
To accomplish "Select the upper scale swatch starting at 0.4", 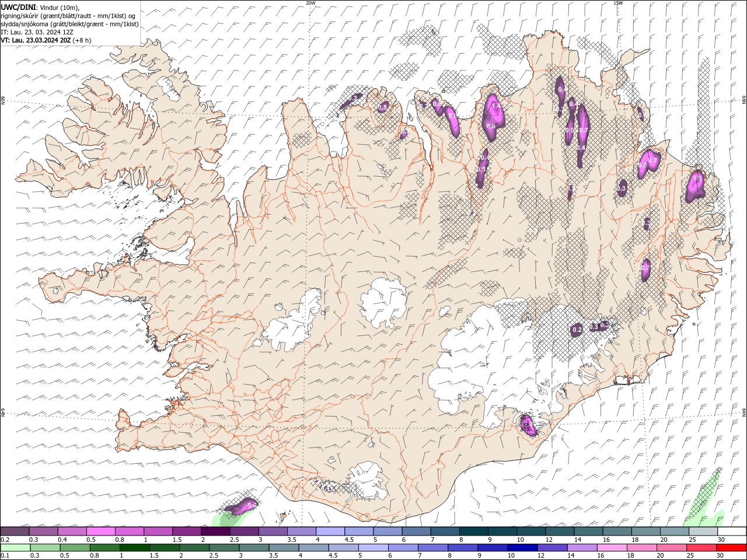I will coord(72,531).
